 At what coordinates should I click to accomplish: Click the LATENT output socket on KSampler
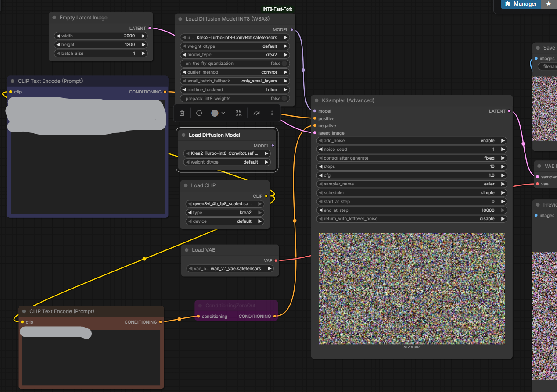[509, 111]
